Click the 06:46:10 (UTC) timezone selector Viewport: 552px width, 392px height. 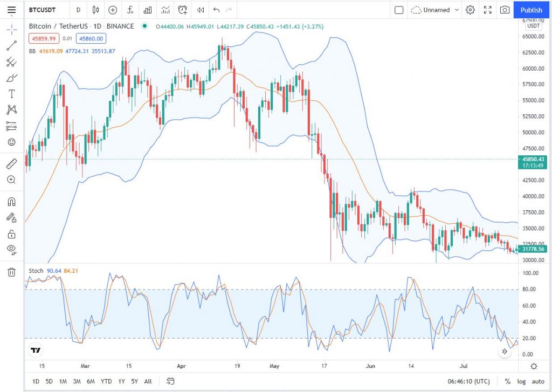pos(468,381)
